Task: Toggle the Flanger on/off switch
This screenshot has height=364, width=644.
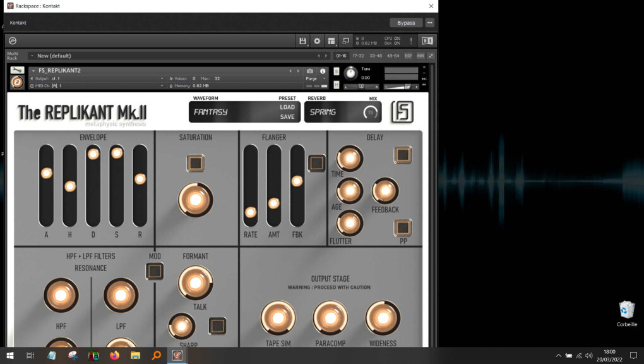Action: pos(317,163)
